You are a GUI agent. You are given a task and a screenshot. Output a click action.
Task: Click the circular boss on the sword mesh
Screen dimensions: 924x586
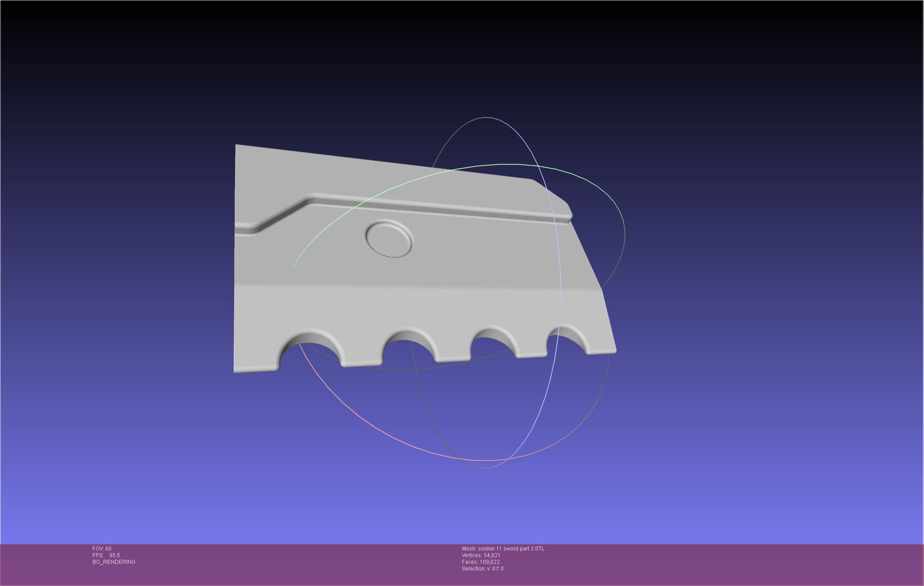point(389,238)
